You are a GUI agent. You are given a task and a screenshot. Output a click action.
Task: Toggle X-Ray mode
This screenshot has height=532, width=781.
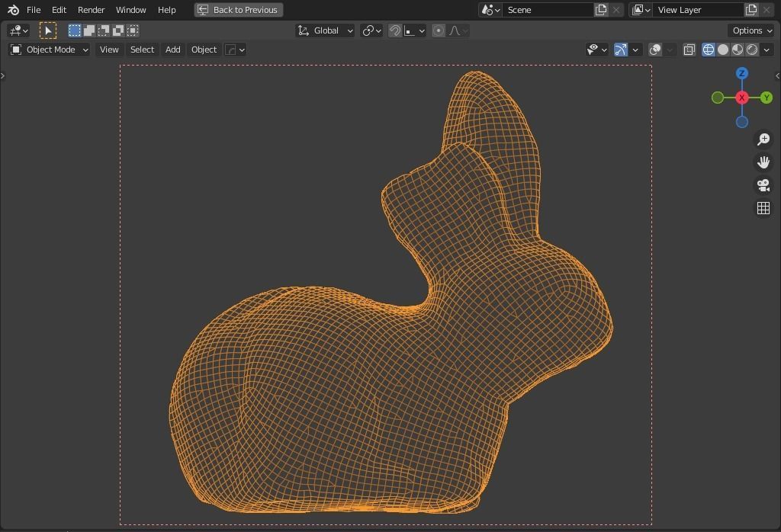click(x=689, y=50)
